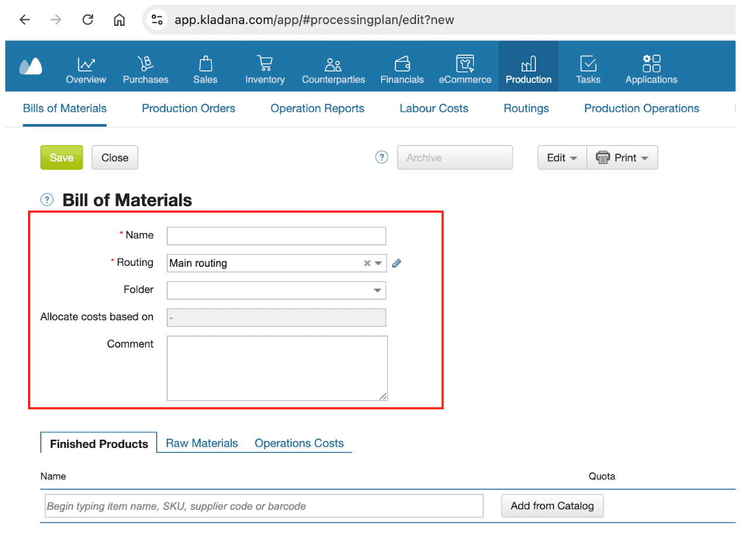Open the Financials section

click(x=402, y=70)
